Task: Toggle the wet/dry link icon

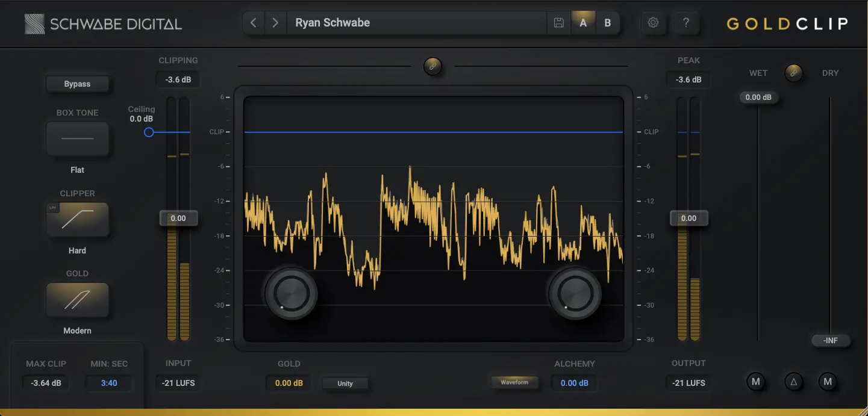Action: click(x=794, y=73)
